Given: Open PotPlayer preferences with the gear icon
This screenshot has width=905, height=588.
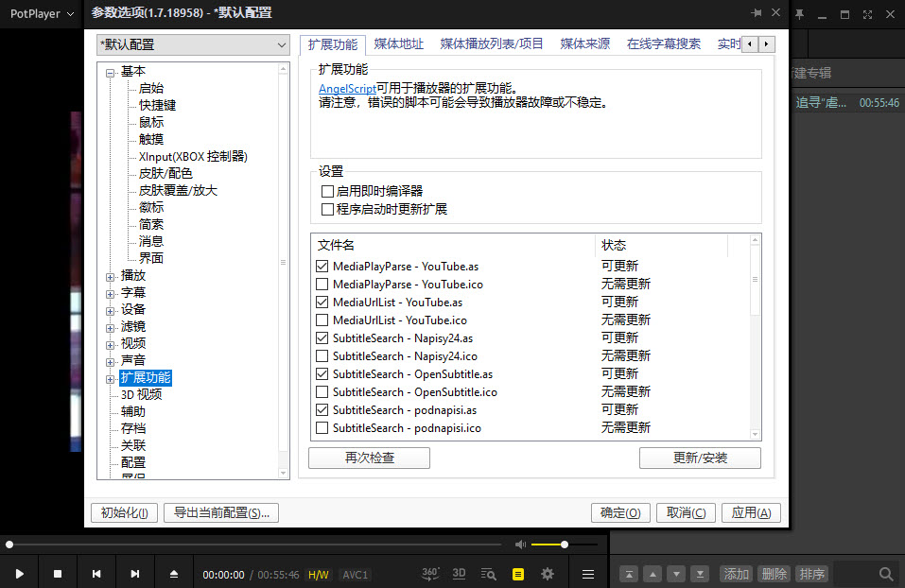Looking at the screenshot, I should pyautogui.click(x=547, y=573).
